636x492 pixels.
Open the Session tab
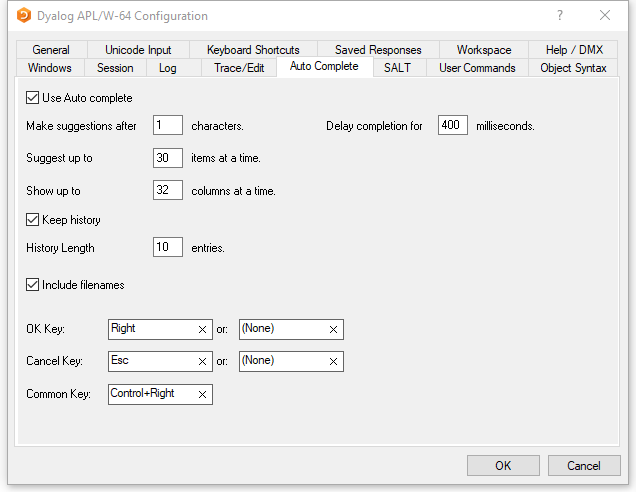click(x=115, y=68)
